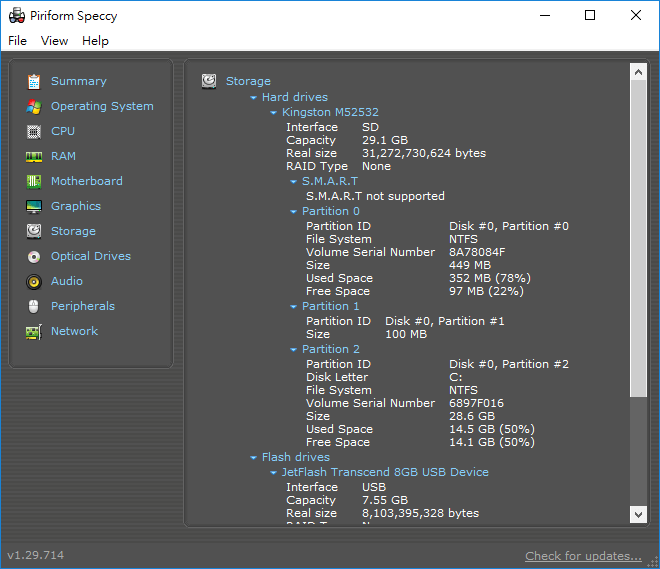Open RAM section via its memory icon
Image resolution: width=660 pixels, height=569 pixels.
point(34,156)
